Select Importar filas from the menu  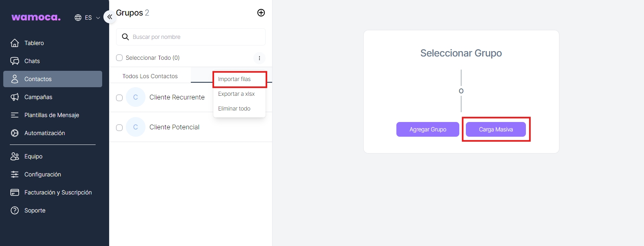235,79
